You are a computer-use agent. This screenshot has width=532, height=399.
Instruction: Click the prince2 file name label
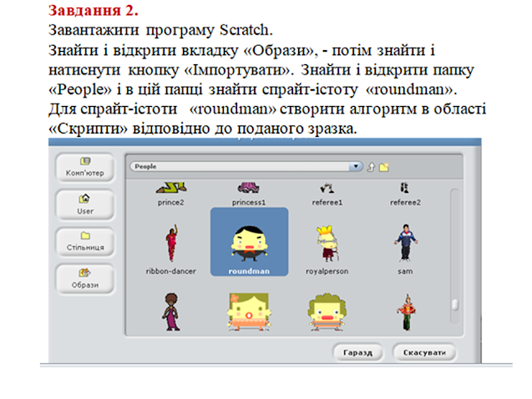171,202
